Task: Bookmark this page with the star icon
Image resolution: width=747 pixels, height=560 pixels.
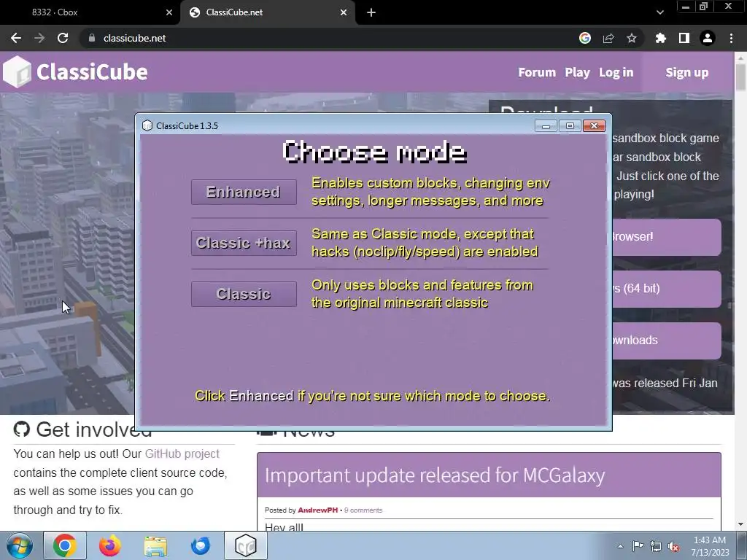Action: pyautogui.click(x=632, y=38)
